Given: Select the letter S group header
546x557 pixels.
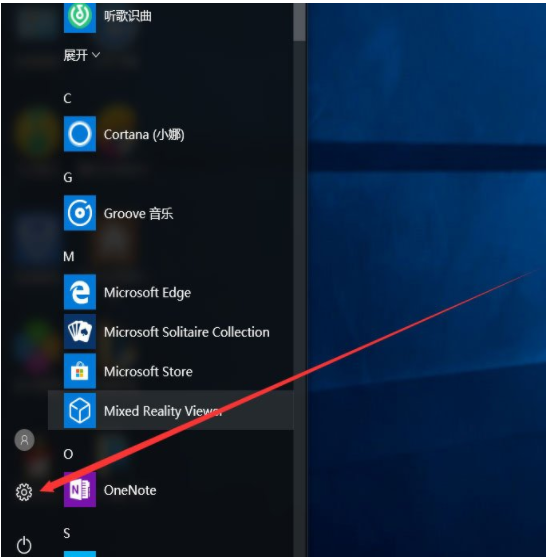Looking at the screenshot, I should (x=67, y=533).
